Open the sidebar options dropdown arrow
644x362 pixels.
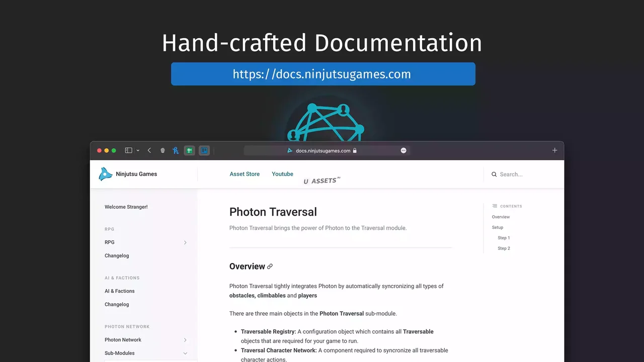pyautogui.click(x=138, y=150)
